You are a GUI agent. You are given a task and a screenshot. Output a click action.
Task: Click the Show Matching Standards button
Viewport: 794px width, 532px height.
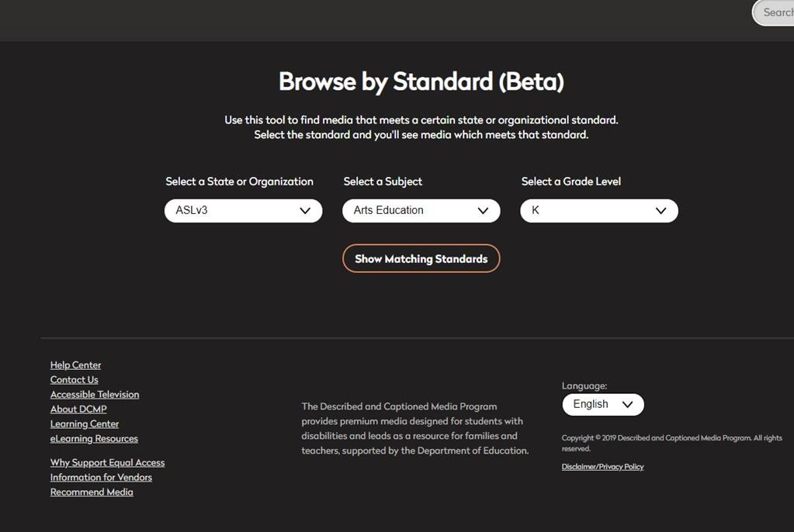click(x=421, y=258)
